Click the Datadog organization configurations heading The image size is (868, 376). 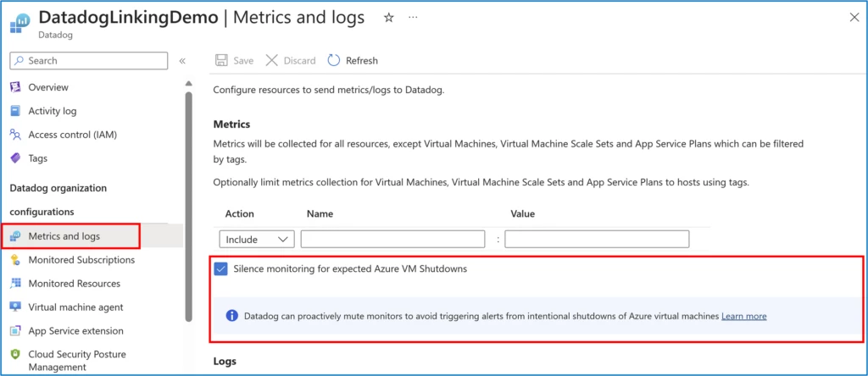[x=58, y=200]
